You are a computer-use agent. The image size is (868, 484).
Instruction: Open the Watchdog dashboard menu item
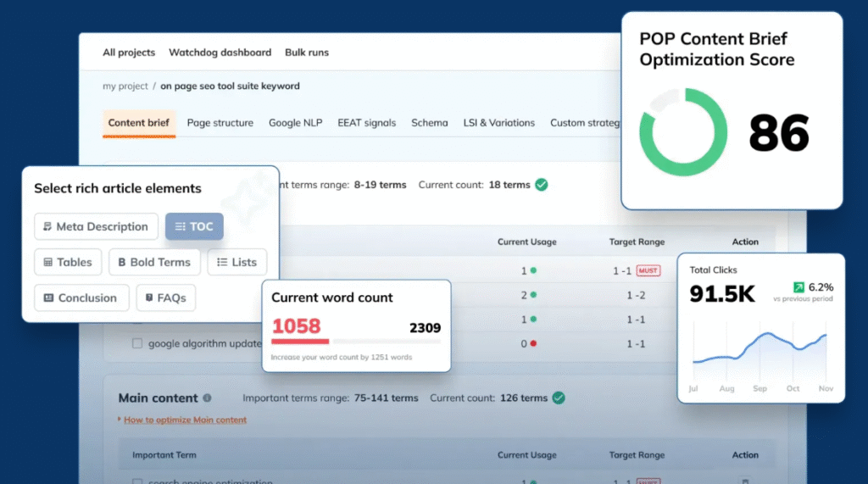220,53
